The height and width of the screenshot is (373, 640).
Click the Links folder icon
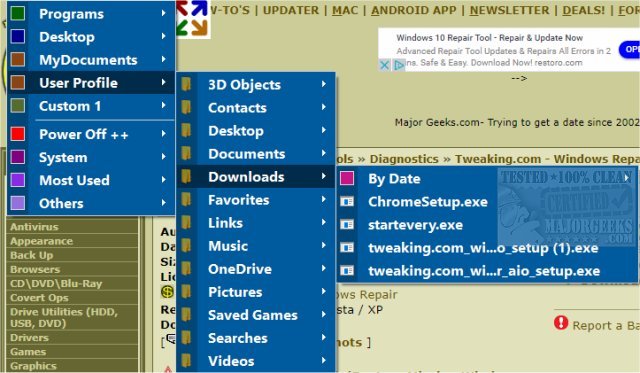[x=186, y=222]
